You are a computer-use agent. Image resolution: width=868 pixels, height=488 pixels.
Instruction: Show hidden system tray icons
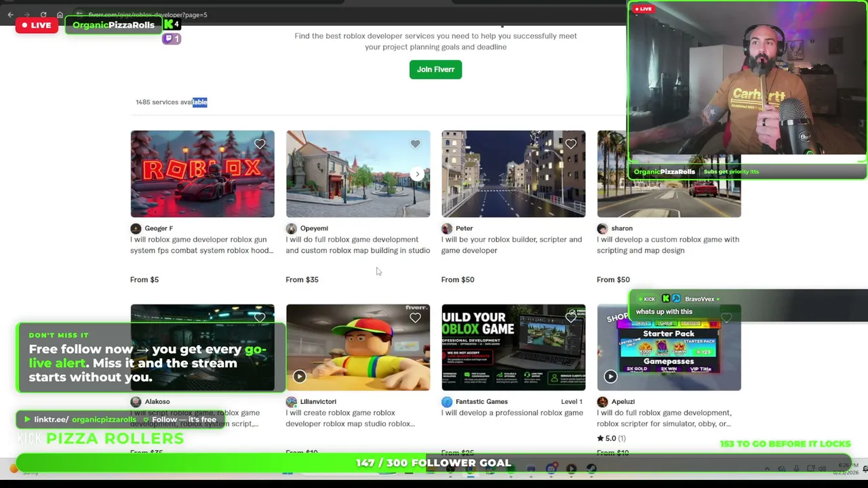click(x=767, y=468)
